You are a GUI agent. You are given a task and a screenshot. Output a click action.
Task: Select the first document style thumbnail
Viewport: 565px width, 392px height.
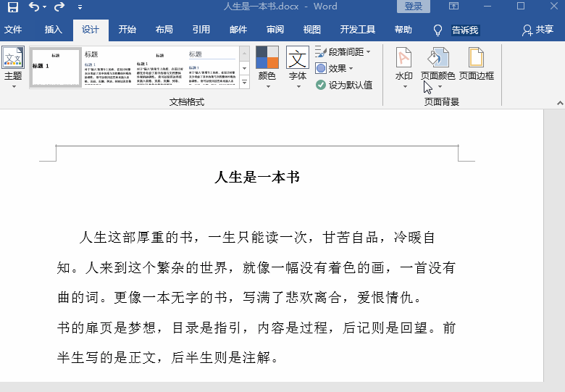pyautogui.click(x=56, y=67)
